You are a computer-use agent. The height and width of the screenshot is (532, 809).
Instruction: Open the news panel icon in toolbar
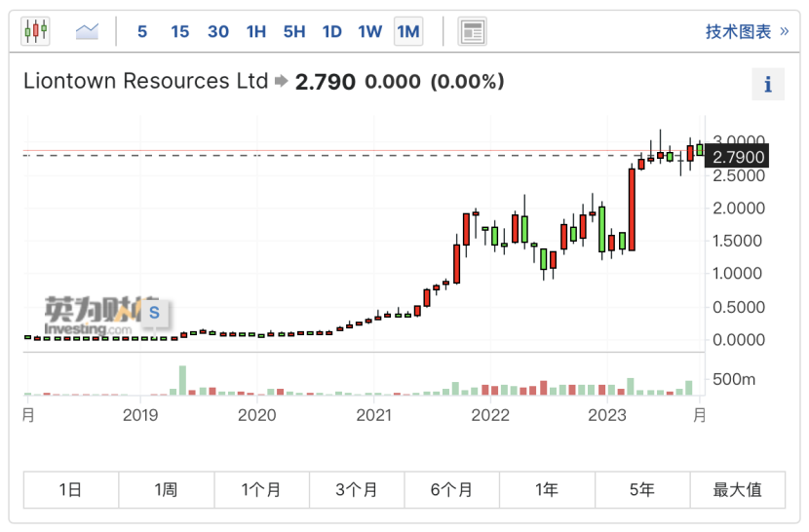(x=473, y=31)
